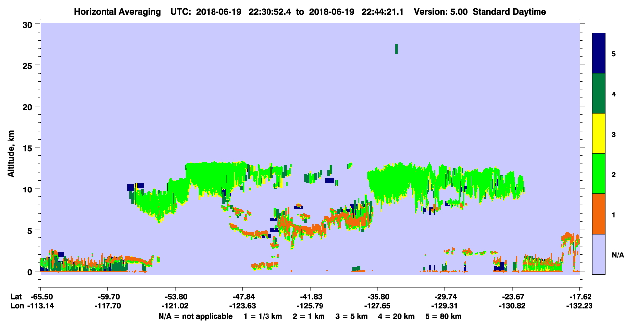The width and height of the screenshot is (644, 330).
Task: Click longitude value -129.31
Action: point(445,306)
